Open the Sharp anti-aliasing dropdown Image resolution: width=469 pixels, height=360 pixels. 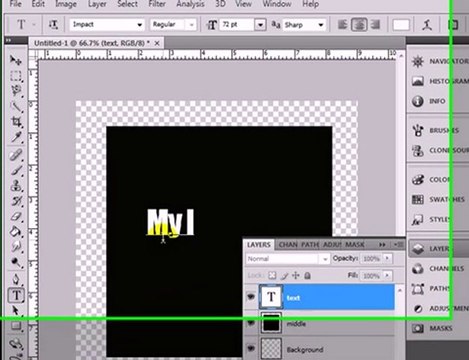(x=321, y=25)
